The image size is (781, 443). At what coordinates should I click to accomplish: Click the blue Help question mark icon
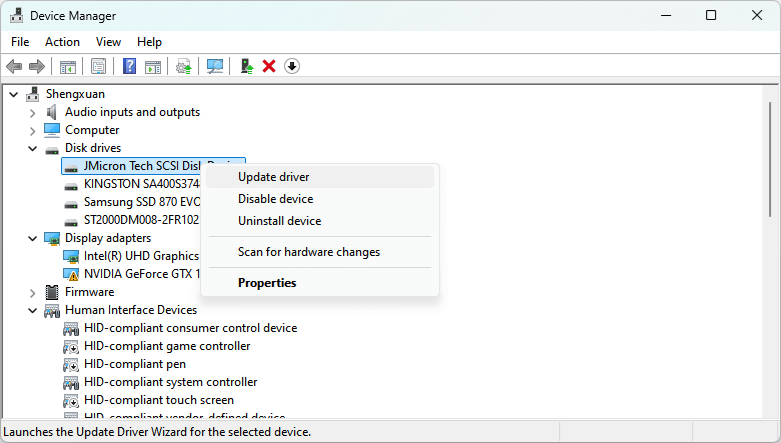click(130, 66)
